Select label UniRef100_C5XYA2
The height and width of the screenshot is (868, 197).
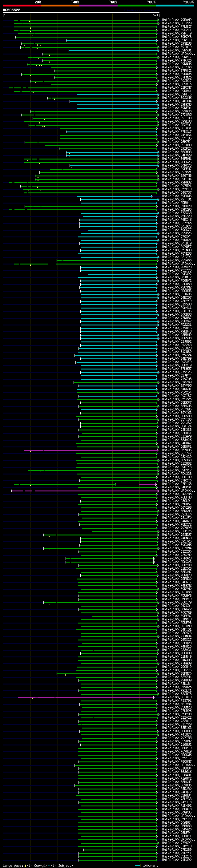[x=176, y=125]
